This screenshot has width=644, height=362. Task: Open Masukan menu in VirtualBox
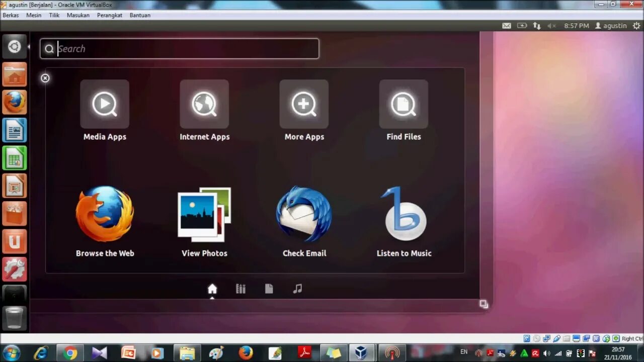pyautogui.click(x=78, y=15)
